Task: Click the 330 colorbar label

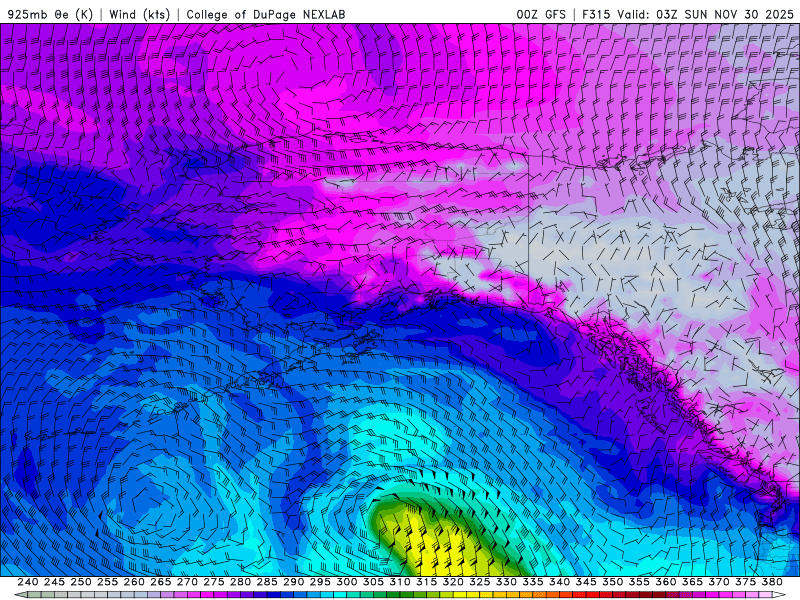Action: pos(506,582)
